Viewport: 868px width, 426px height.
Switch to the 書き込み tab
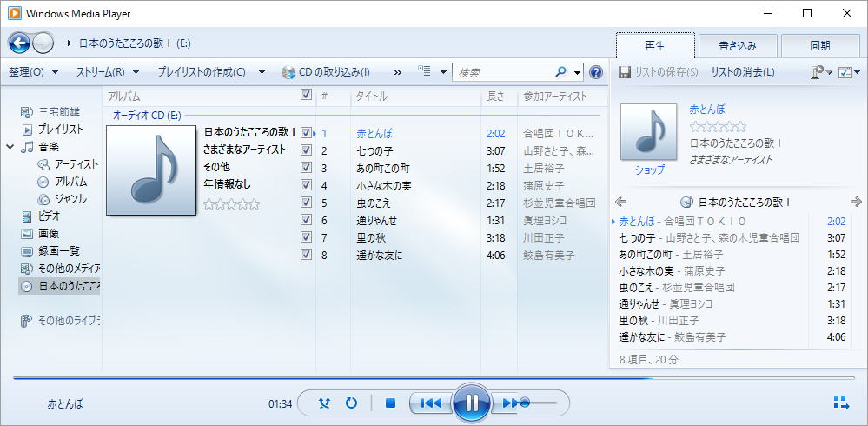738,45
